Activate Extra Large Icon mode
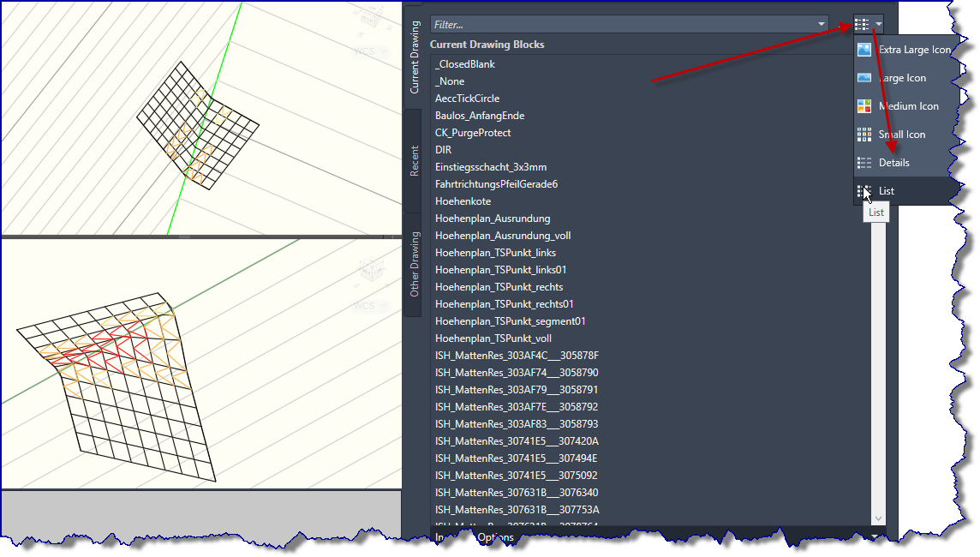 911,49
